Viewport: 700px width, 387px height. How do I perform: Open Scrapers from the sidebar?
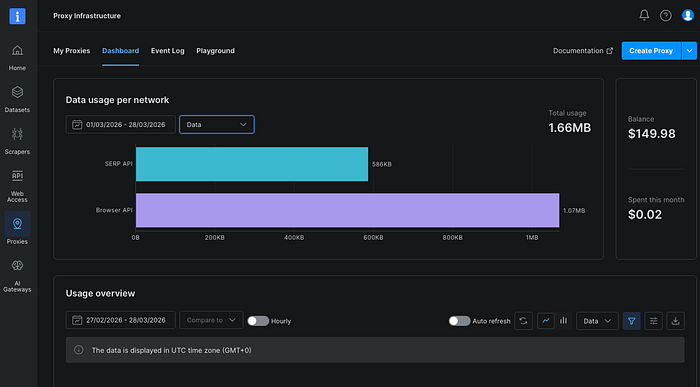[x=17, y=141]
